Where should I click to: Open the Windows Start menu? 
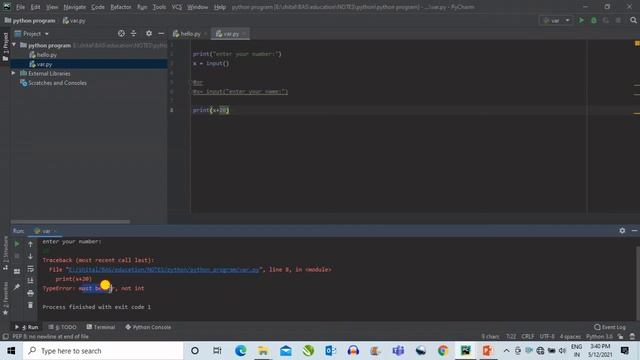(11, 351)
